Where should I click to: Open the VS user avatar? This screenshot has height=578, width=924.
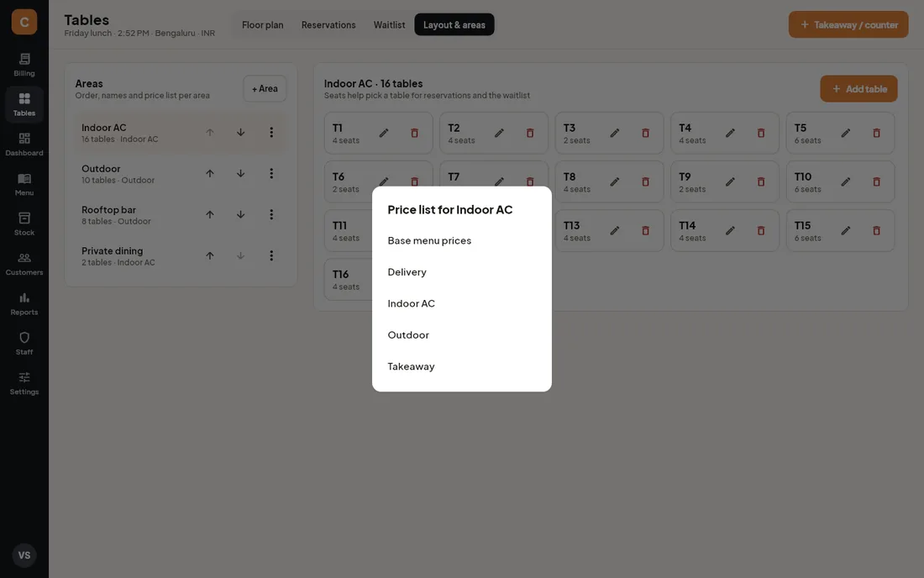coord(24,555)
